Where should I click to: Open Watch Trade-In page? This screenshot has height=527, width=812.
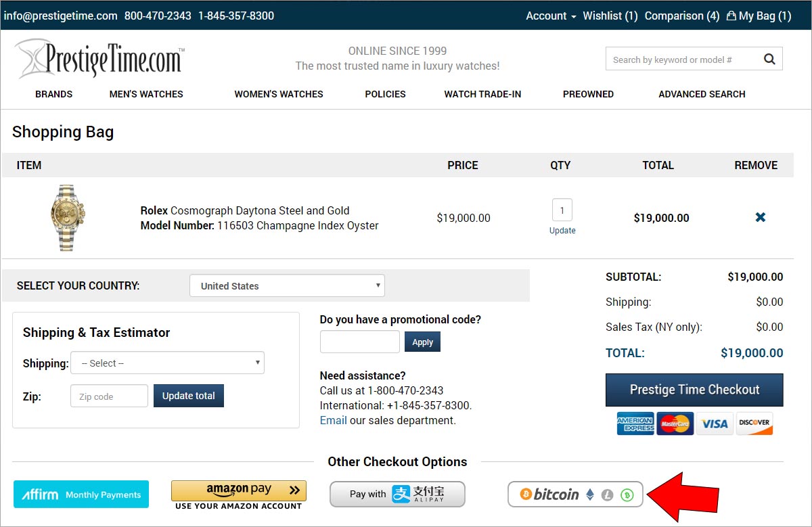tap(482, 94)
